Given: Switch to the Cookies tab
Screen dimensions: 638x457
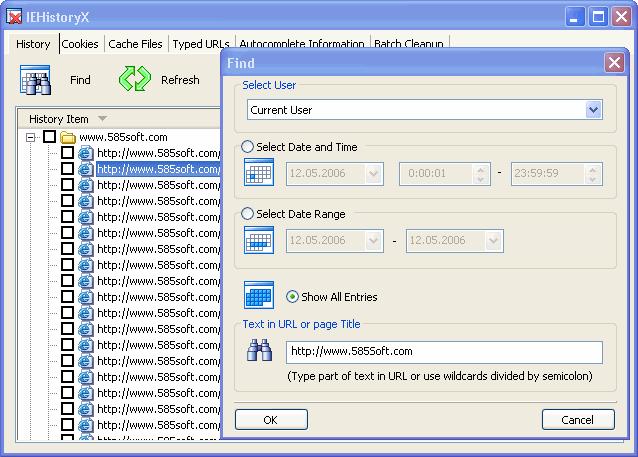Looking at the screenshot, I should pos(80,44).
